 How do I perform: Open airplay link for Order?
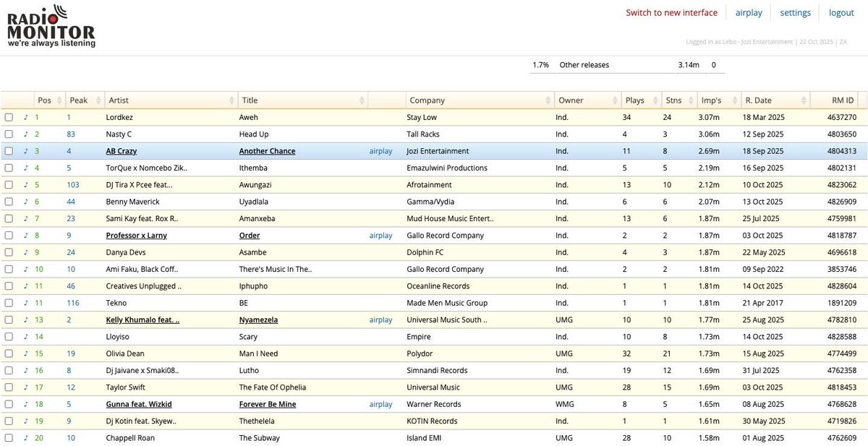[x=380, y=235]
